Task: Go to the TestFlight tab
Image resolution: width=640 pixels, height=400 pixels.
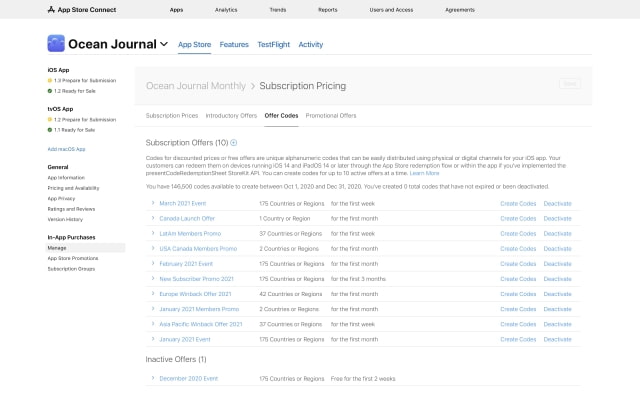Action: tap(274, 45)
